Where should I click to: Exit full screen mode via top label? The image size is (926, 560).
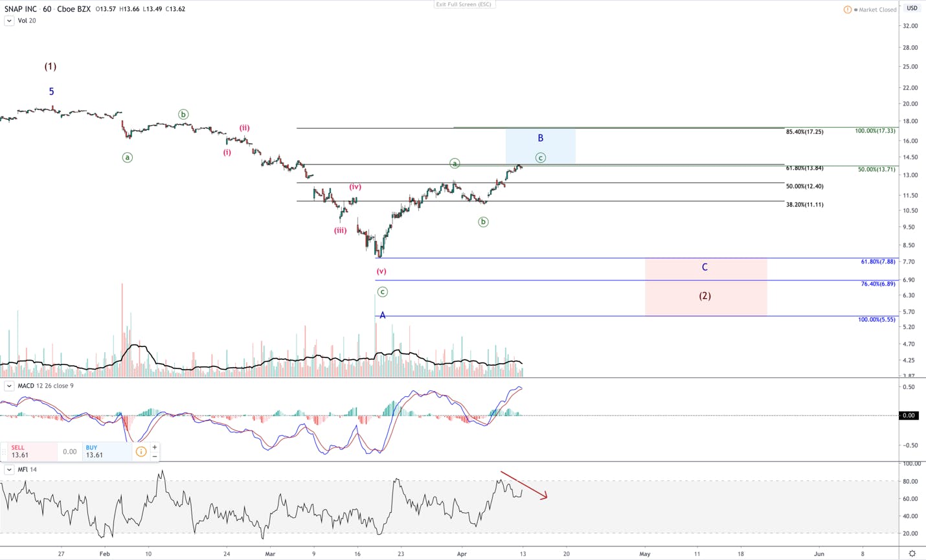pos(464,5)
